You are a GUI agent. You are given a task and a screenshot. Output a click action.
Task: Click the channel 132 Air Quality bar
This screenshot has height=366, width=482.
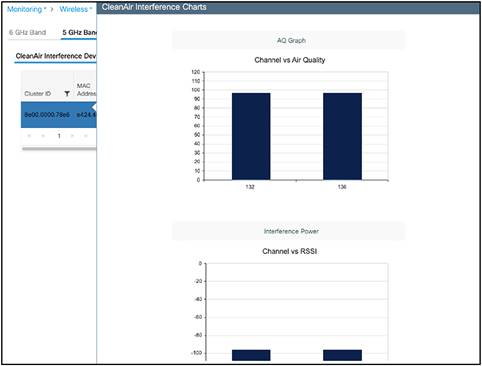pos(251,136)
